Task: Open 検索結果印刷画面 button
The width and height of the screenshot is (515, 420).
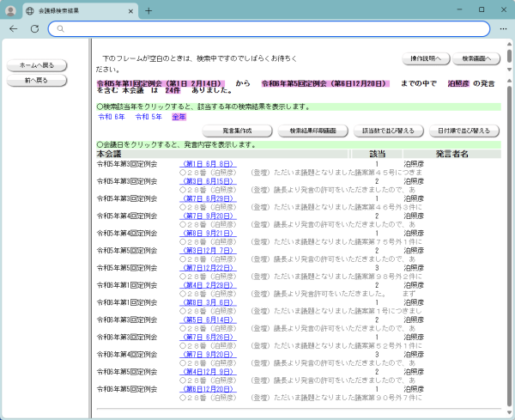Action: click(313, 131)
